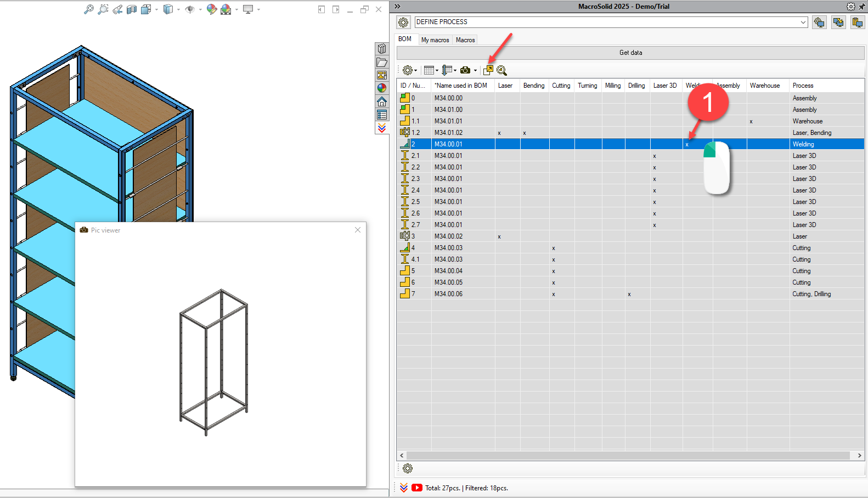Screen dimensions: 868x498
Task: Open the File Explorer folder task pane icon
Action: (382, 62)
